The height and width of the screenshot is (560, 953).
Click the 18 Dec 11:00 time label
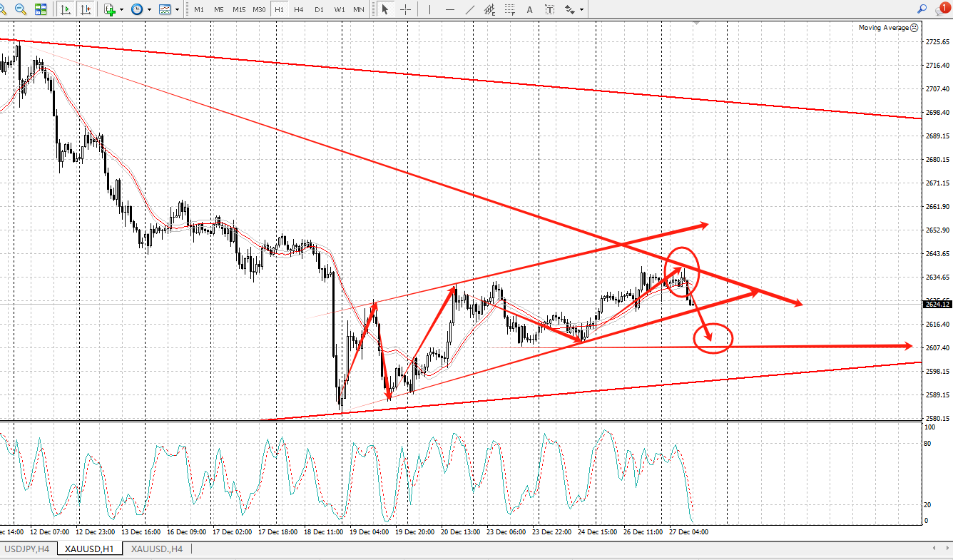click(x=324, y=532)
